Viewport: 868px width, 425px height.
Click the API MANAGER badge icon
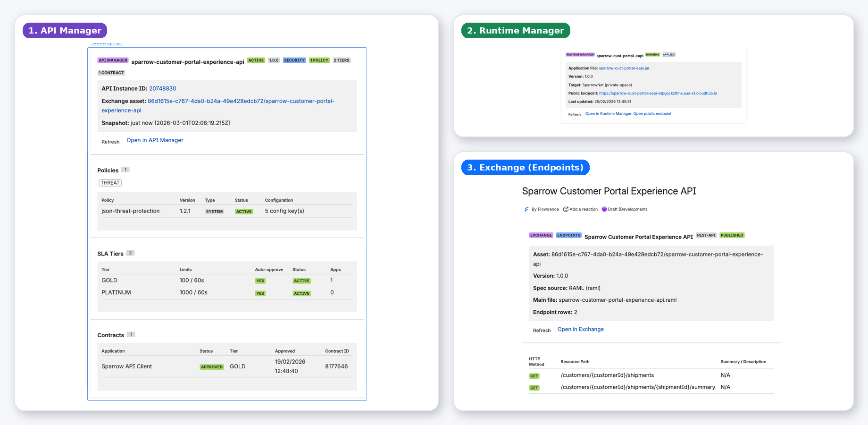click(113, 60)
